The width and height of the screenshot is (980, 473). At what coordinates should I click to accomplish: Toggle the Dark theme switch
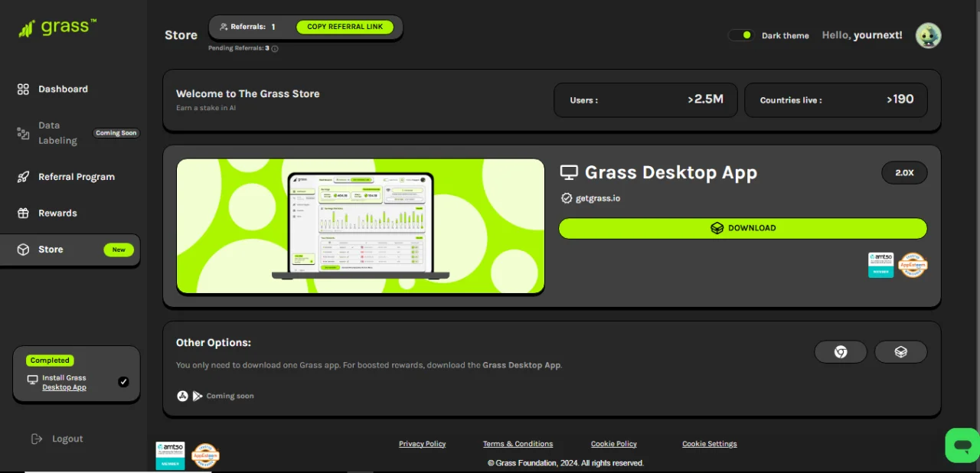(741, 35)
